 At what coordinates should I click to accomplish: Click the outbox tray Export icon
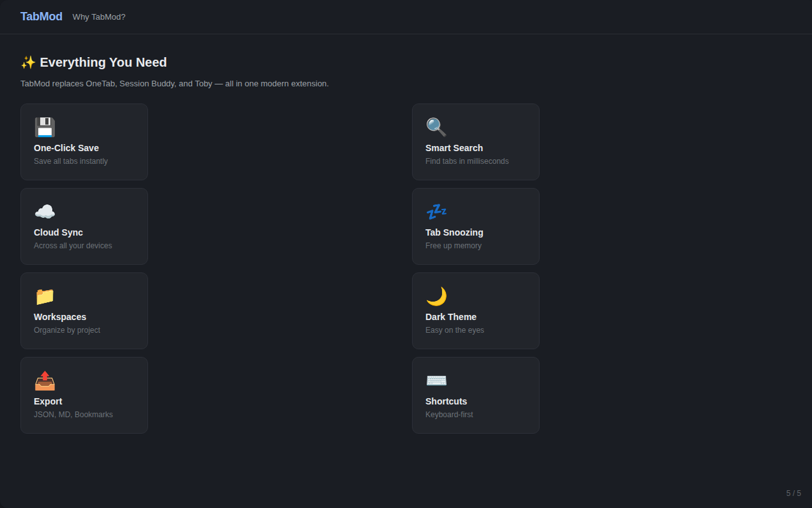point(44,380)
